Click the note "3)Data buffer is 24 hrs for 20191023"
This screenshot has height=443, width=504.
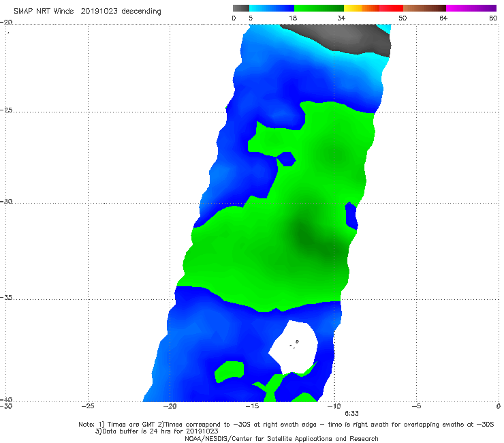(x=157, y=431)
